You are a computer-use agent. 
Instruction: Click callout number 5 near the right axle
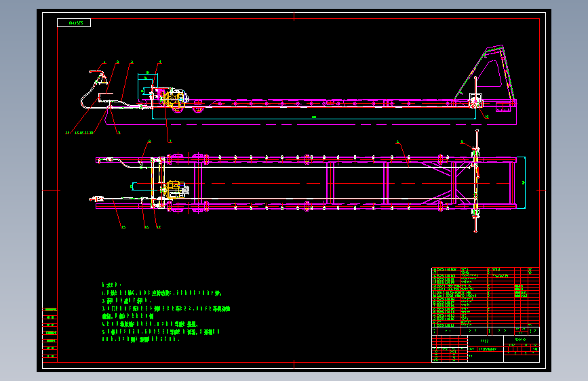pos(462,142)
